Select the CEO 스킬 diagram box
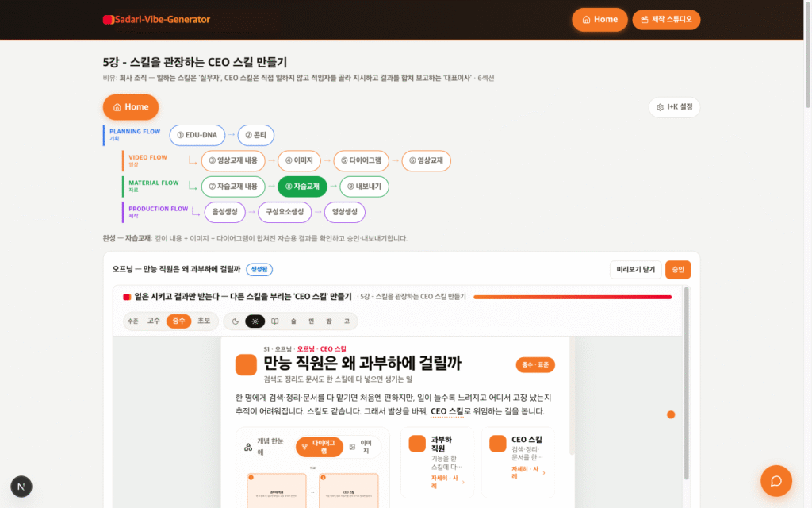Viewport: 812px width, 508px height. 349,491
